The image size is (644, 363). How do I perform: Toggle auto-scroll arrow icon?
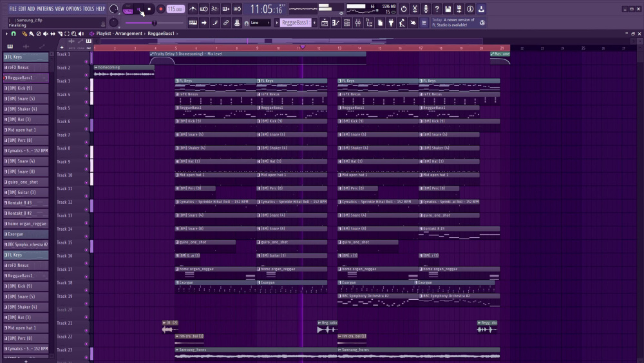(204, 23)
